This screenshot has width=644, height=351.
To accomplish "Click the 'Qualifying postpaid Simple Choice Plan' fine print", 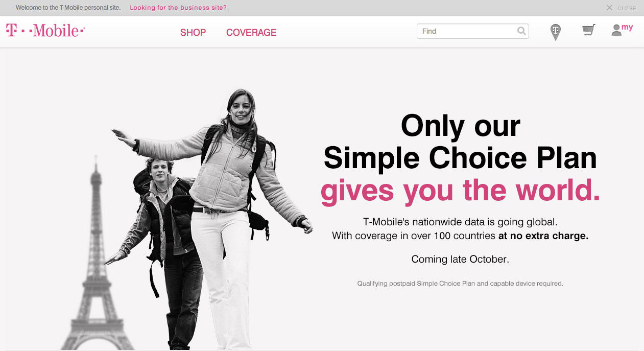I will (460, 284).
